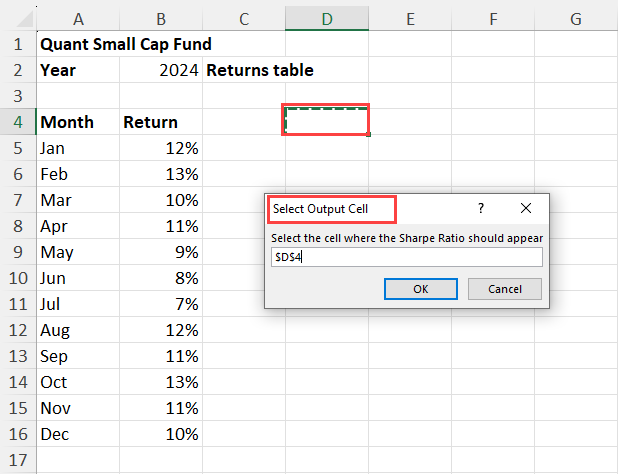Select column D header
Image resolution: width=618 pixels, height=474 pixels.
click(327, 19)
